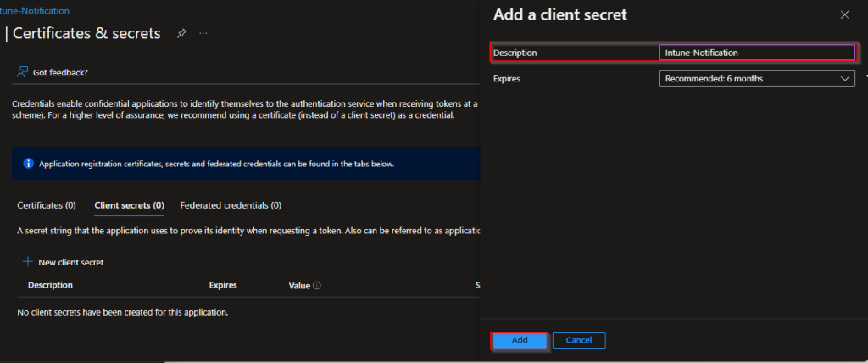Open the ellipsis more options menu
Viewport: 868px width, 363px height.
203,33
